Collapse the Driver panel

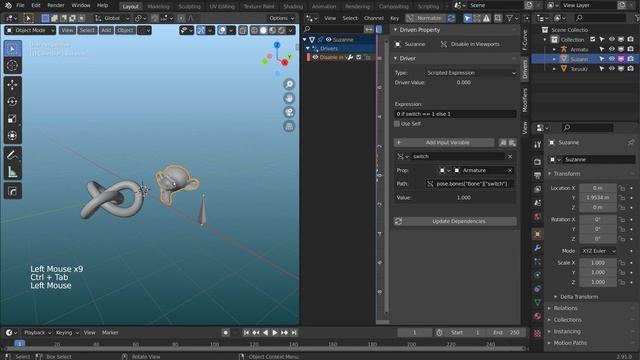tap(396, 58)
